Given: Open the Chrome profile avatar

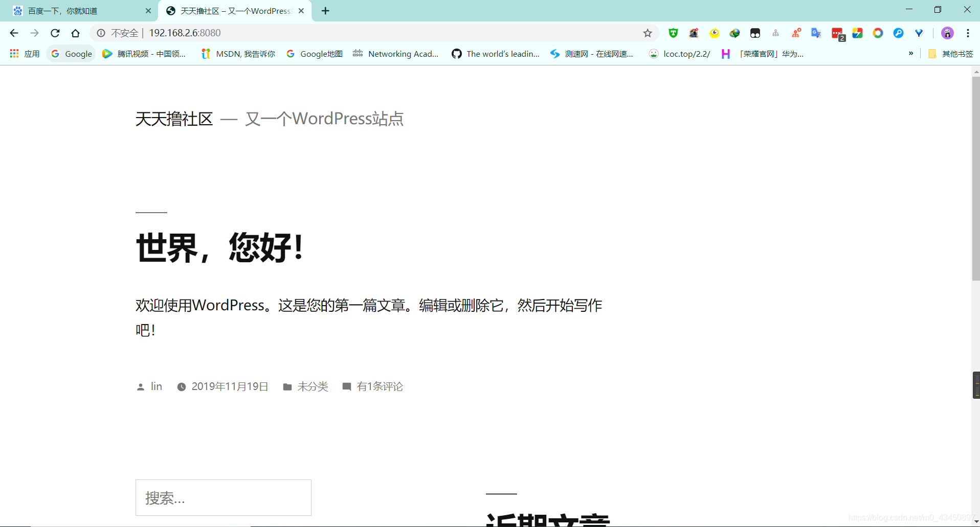Looking at the screenshot, I should coord(947,33).
